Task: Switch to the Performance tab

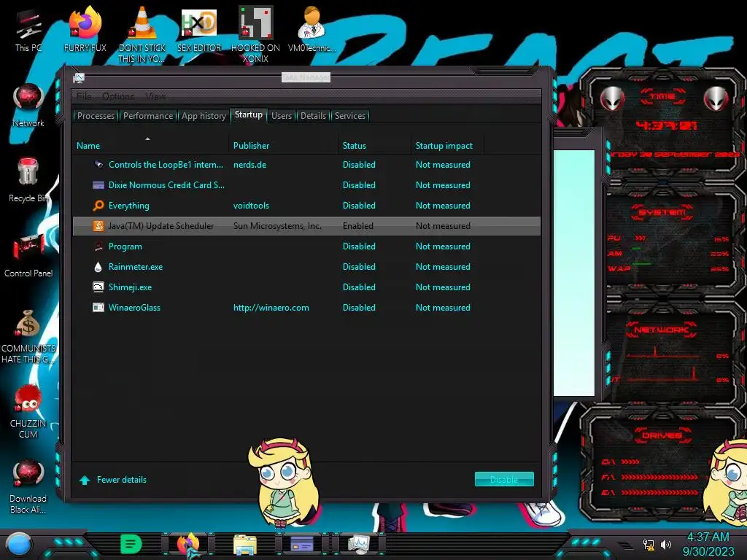Action: tap(148, 116)
